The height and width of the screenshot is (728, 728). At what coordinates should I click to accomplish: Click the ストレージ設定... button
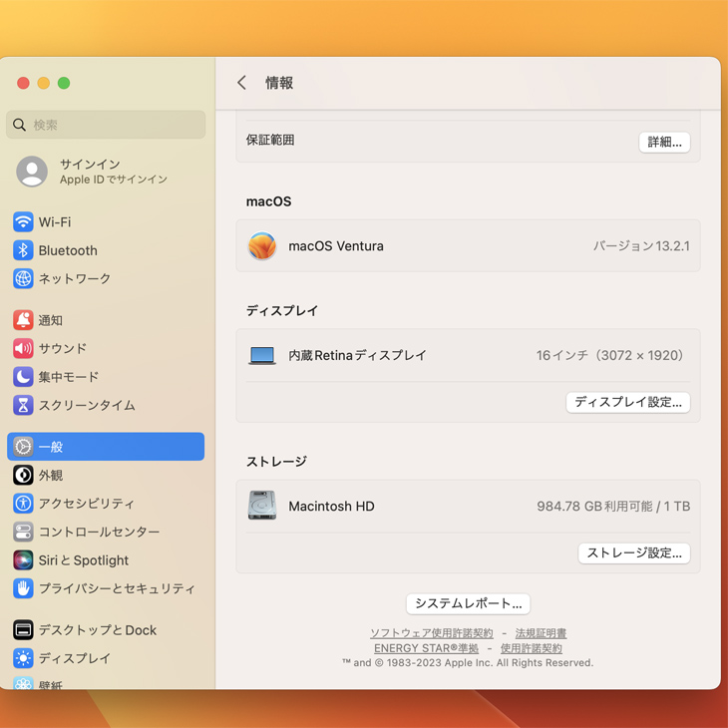click(x=634, y=552)
